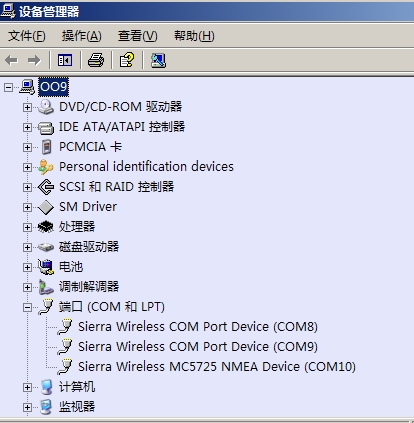414x423 pixels.
Task: Expand the IDE ATA/ATAPI 控制器 node
Action: point(27,127)
